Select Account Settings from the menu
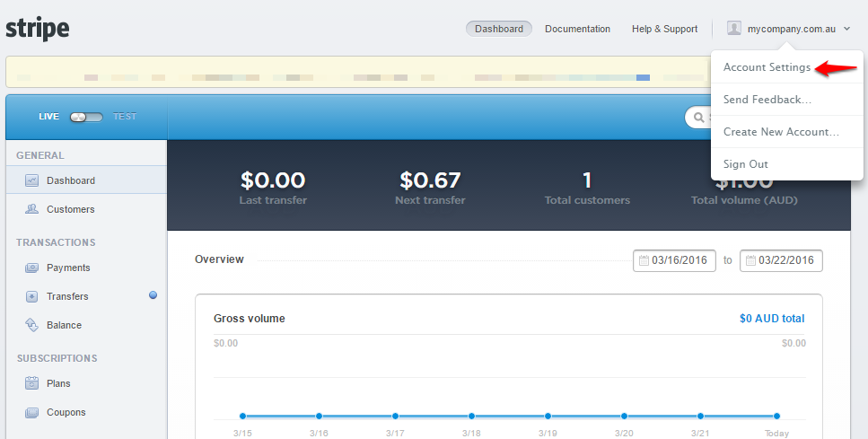This screenshot has height=439, width=868. (x=767, y=68)
